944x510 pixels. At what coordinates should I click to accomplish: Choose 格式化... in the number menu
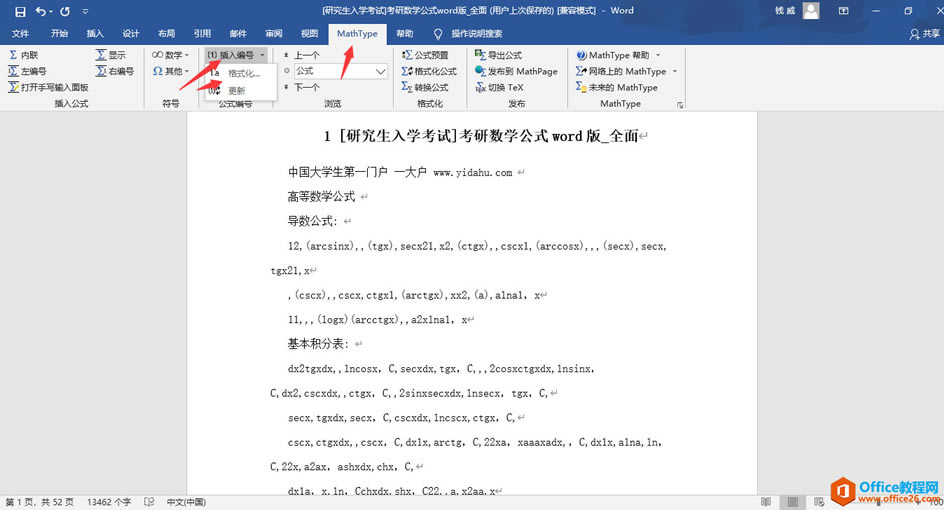243,73
